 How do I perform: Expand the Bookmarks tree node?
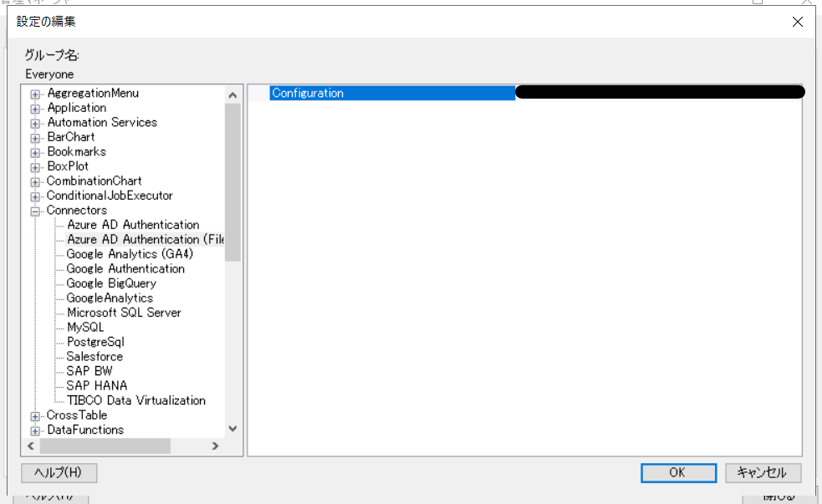coord(35,153)
